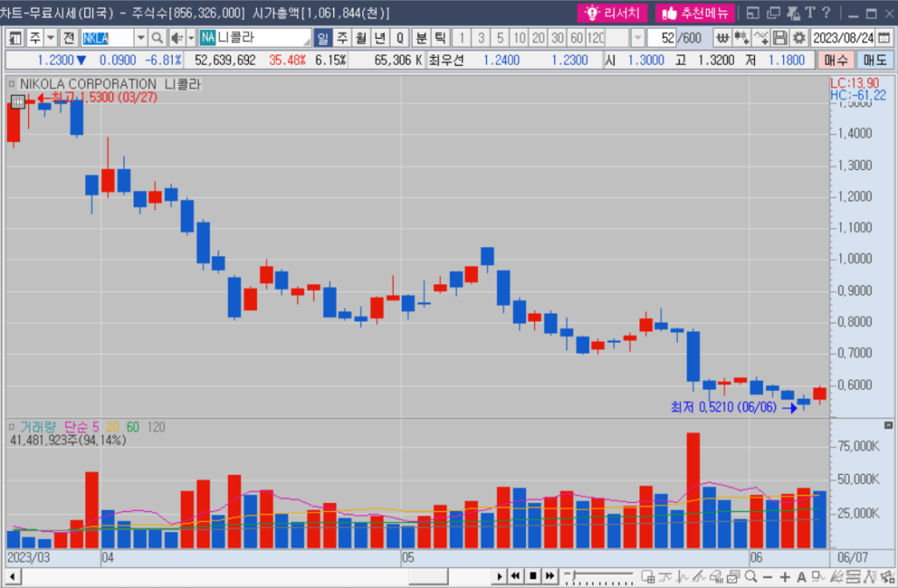Click the last tools icon in bottom bar
This screenshot has width=898, height=588.
tap(887, 577)
